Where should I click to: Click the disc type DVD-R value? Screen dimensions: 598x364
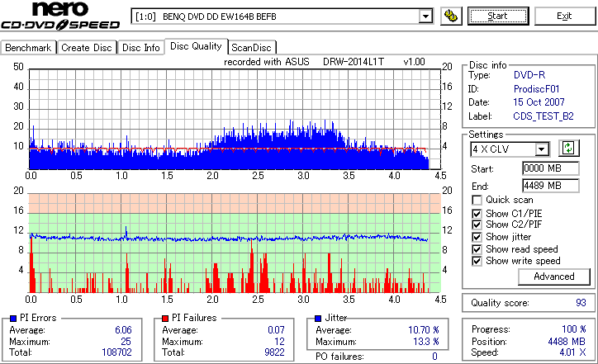(x=529, y=75)
